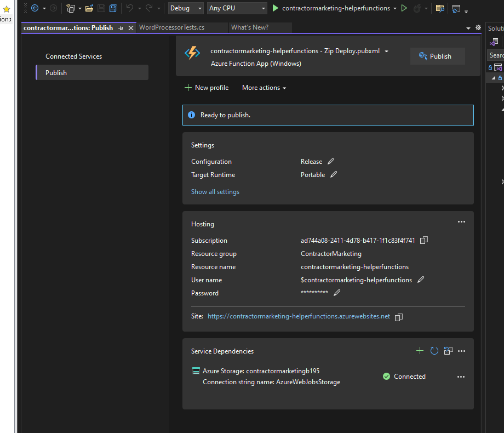Viewport: 504px width, 433px height.
Task: Click the Save single-disk icon
Action: pos(101,8)
